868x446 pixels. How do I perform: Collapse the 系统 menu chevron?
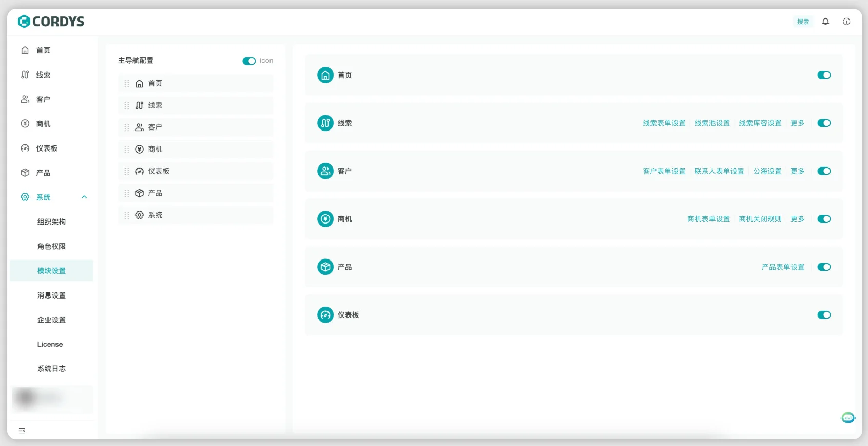pyautogui.click(x=84, y=197)
